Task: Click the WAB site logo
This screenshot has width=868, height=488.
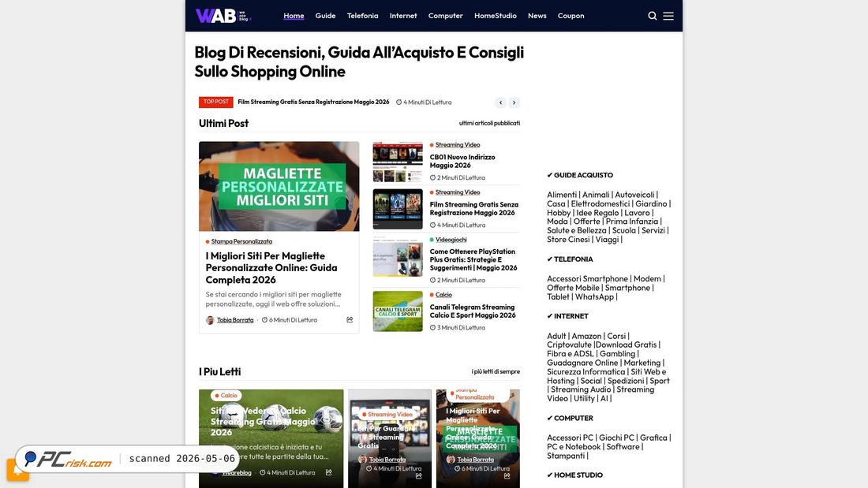Action: click(223, 16)
